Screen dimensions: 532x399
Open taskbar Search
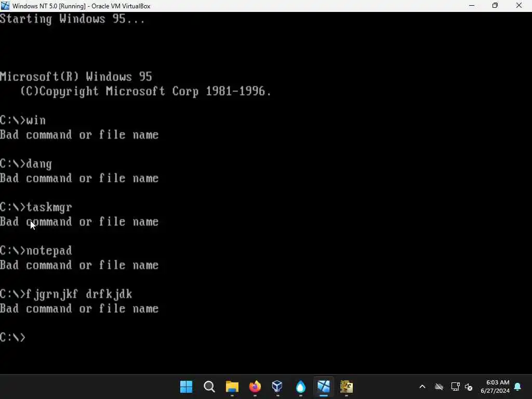point(209,387)
